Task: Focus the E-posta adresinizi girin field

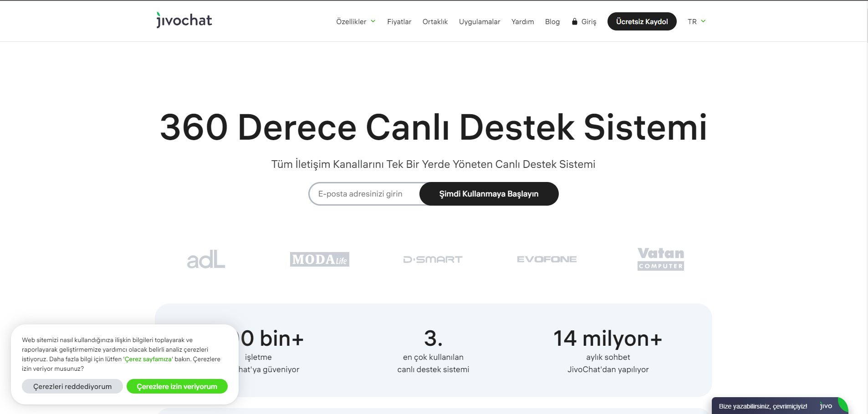Action: click(x=364, y=194)
